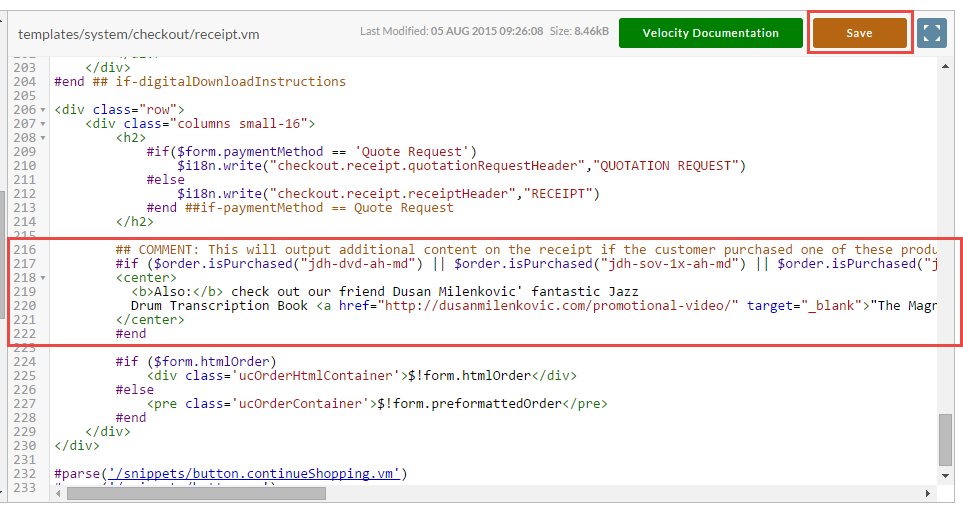The width and height of the screenshot is (963, 511).
Task: Select line number 216 in gutter
Action: (x=25, y=250)
